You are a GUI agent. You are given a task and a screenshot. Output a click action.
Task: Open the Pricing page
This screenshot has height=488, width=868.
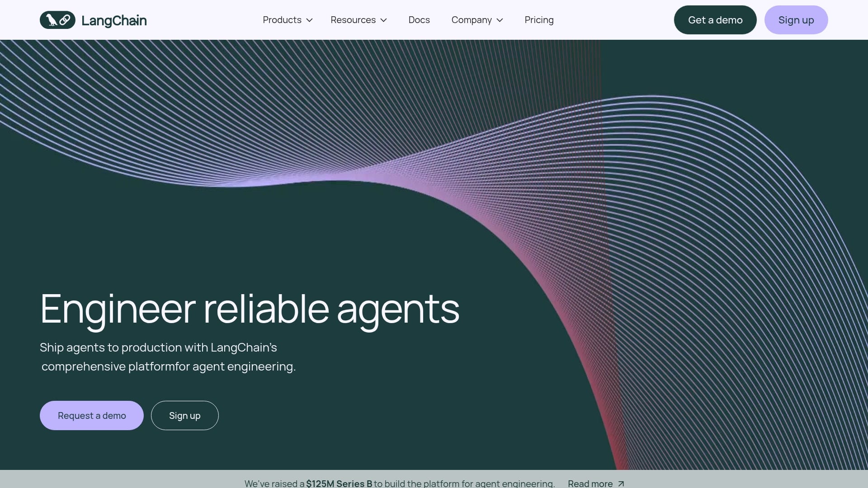tap(539, 20)
